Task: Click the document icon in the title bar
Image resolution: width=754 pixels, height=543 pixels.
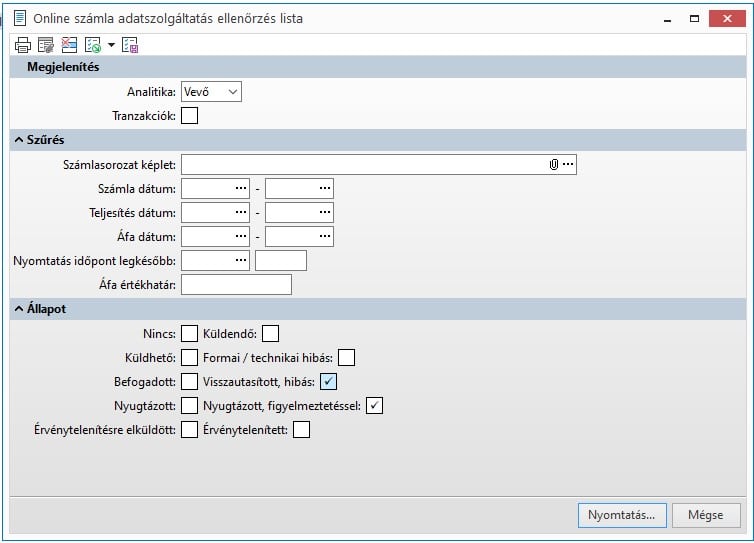Action: click(20, 18)
